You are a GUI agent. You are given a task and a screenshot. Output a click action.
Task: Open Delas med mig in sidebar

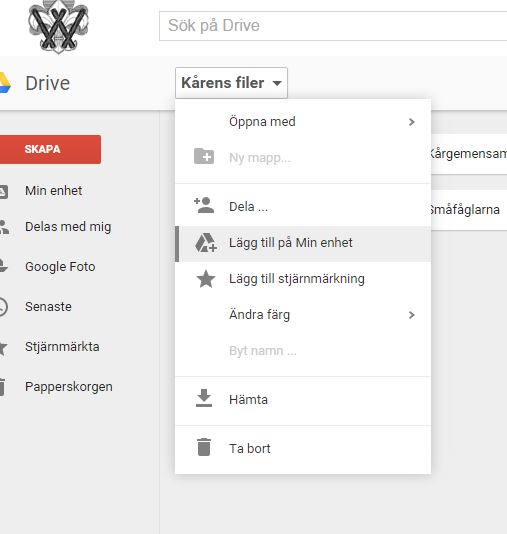[68, 226]
